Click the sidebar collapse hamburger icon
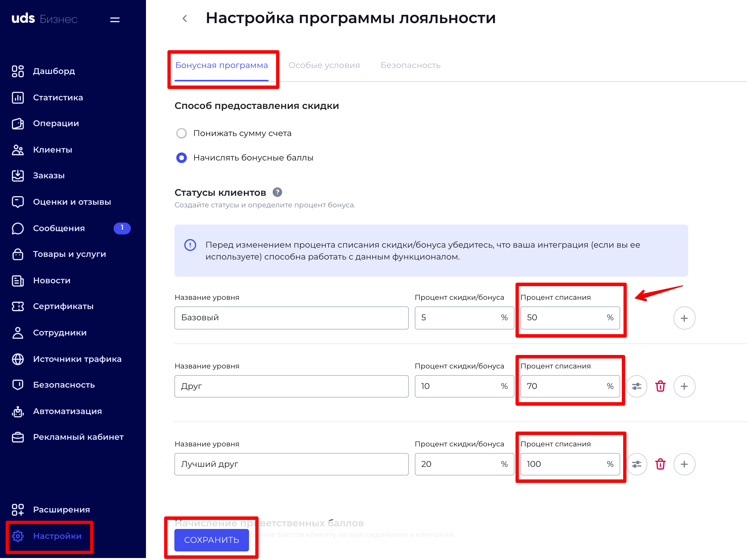This screenshot has width=747, height=560. [x=115, y=19]
